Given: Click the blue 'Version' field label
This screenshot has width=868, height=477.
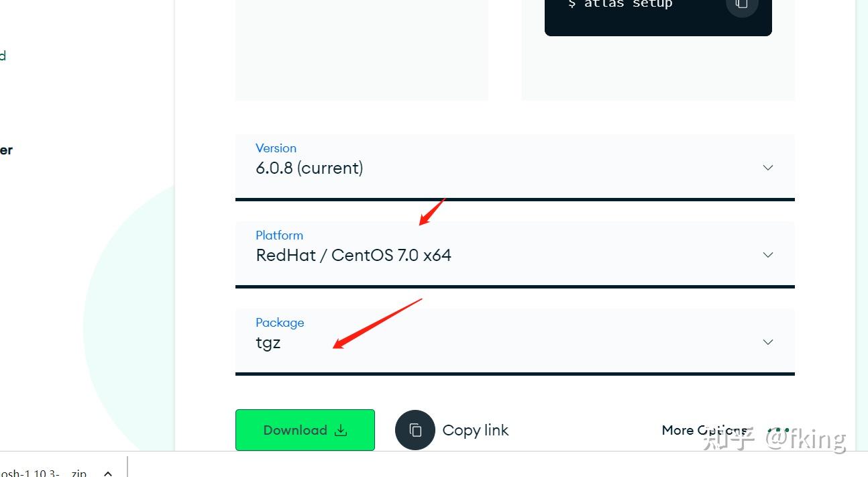Looking at the screenshot, I should 276,148.
